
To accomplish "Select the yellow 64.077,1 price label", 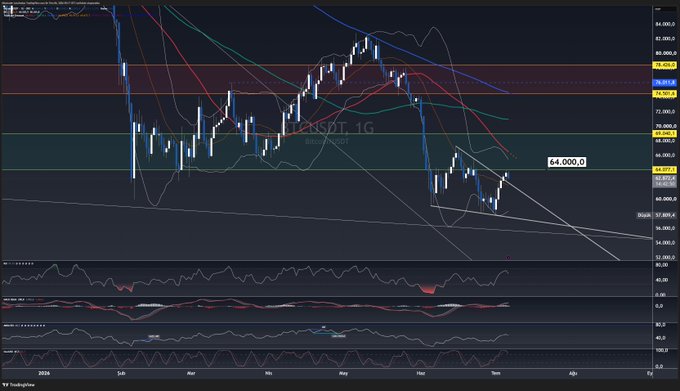I will click(665, 169).
